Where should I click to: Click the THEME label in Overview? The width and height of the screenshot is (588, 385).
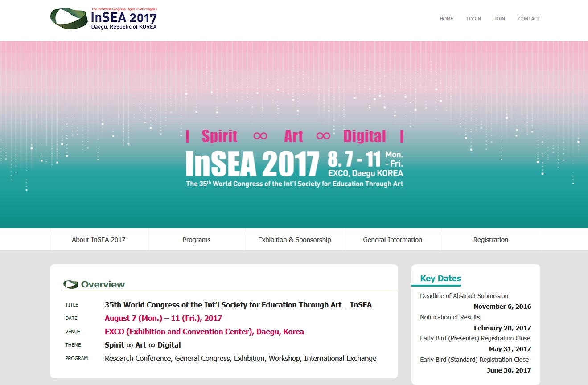[73, 345]
